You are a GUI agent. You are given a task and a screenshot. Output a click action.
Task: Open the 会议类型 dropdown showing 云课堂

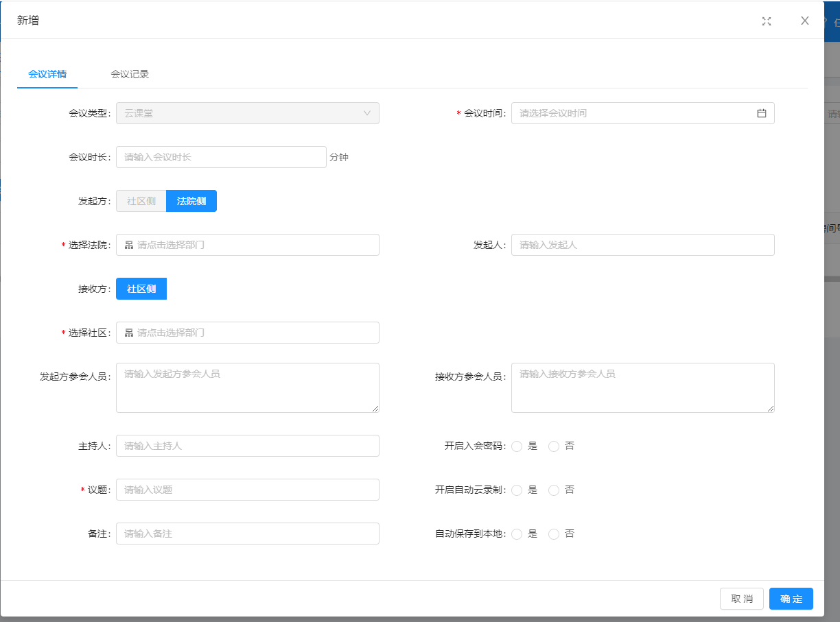click(x=247, y=113)
